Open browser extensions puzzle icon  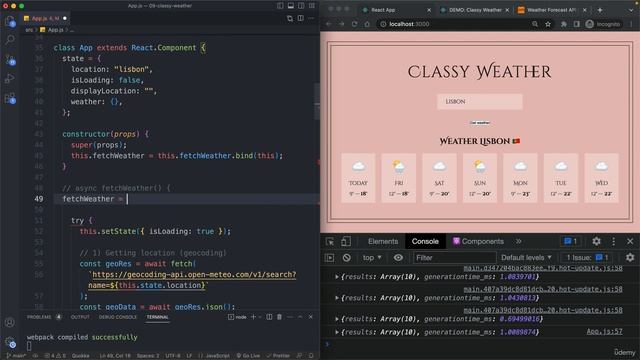point(564,24)
